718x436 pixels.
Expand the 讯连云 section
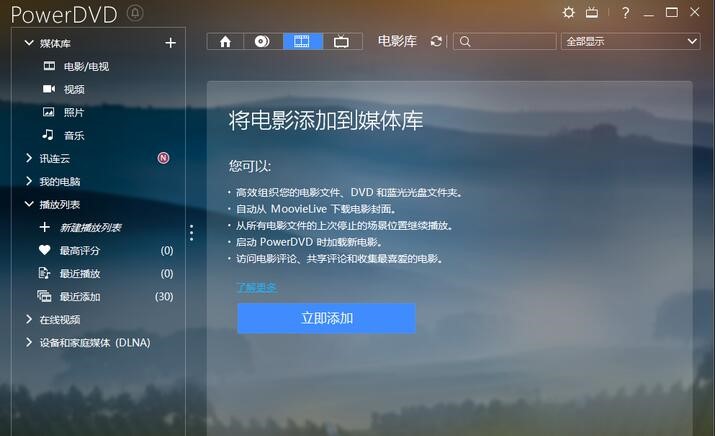[29, 158]
